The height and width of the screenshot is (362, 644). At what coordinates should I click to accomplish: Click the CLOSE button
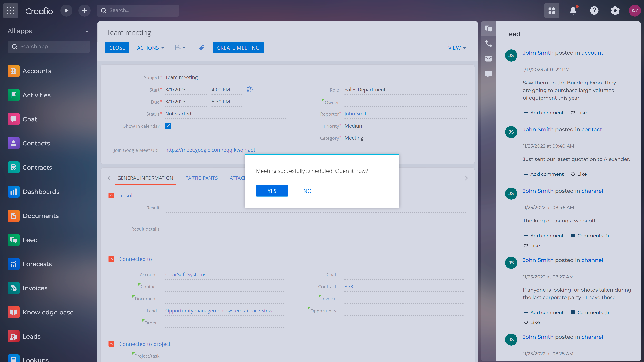pos(117,48)
